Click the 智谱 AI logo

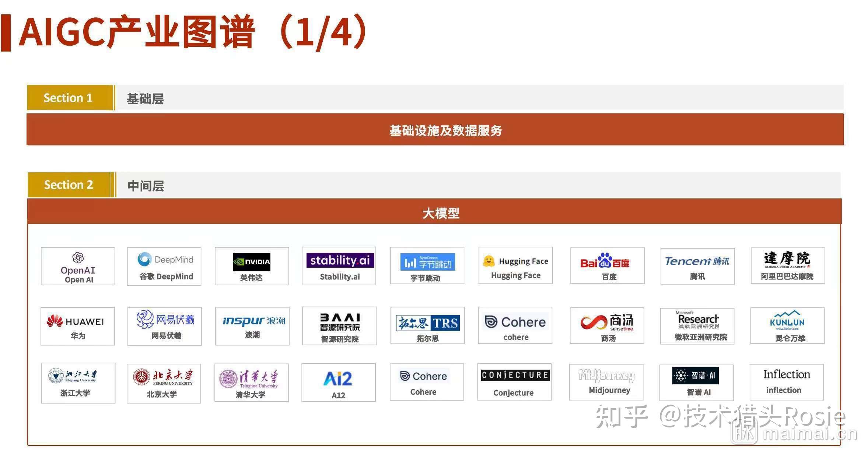[x=696, y=376]
